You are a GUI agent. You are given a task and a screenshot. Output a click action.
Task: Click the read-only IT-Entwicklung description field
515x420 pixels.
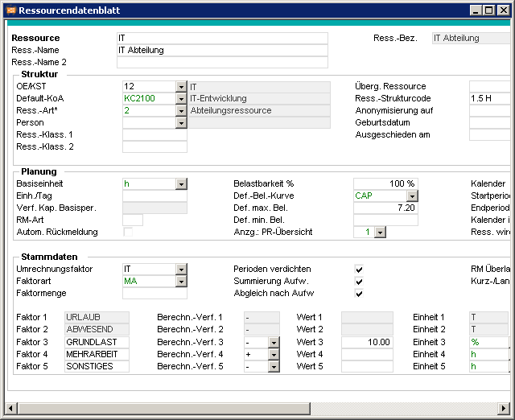pyautogui.click(x=259, y=98)
